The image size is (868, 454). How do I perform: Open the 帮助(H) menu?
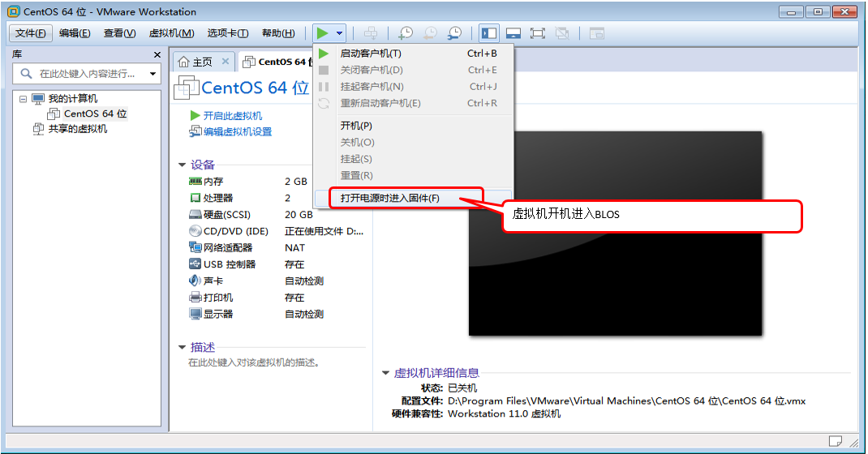click(x=278, y=33)
